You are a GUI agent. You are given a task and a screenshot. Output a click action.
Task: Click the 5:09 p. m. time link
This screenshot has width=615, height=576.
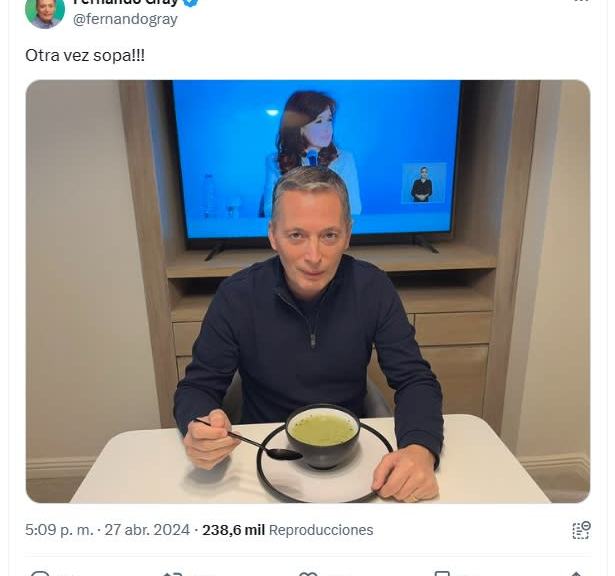coord(59,530)
